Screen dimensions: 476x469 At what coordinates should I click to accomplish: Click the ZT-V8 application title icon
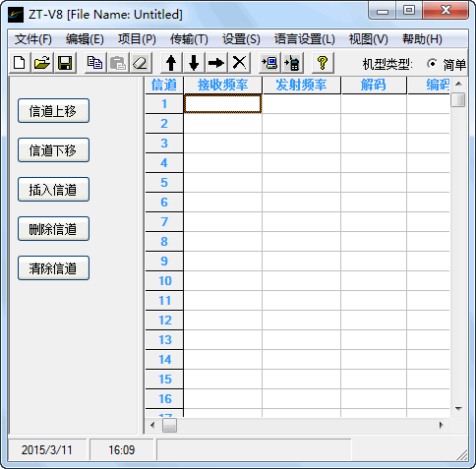pos(16,15)
